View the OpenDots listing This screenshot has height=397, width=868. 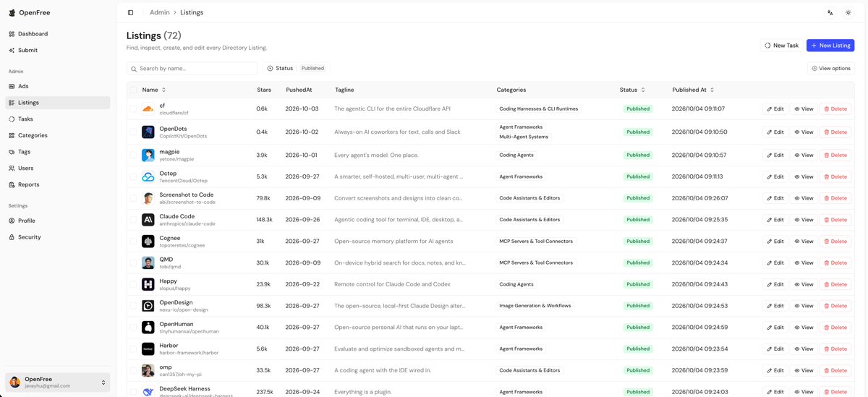(x=804, y=132)
